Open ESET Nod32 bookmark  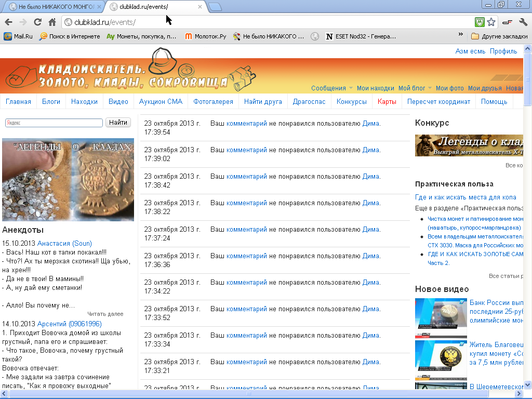[x=361, y=36]
